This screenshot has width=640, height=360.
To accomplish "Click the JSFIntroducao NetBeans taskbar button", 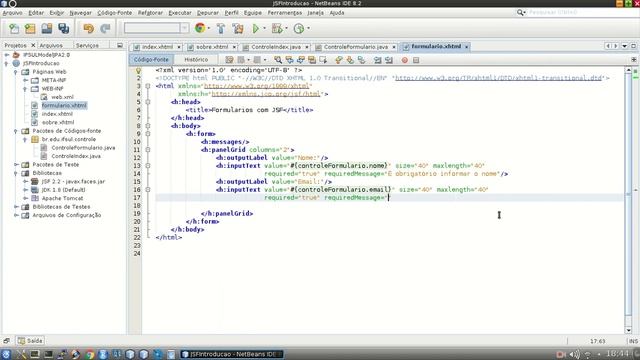I will point(232,354).
